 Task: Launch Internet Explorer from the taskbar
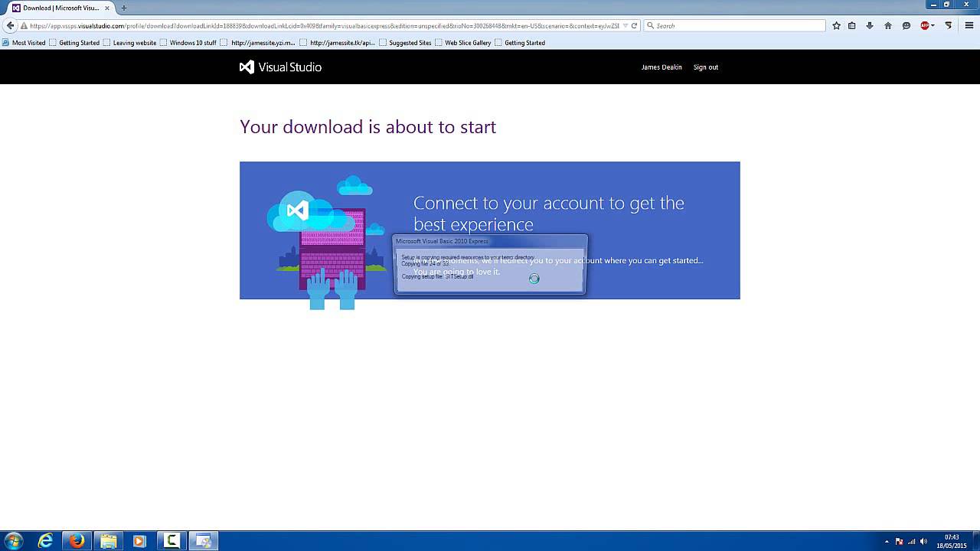click(46, 541)
